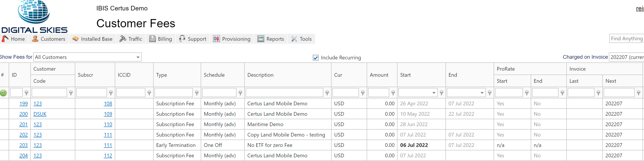Click the Find Anything search box
The image size is (644, 161).
pyautogui.click(x=626, y=38)
